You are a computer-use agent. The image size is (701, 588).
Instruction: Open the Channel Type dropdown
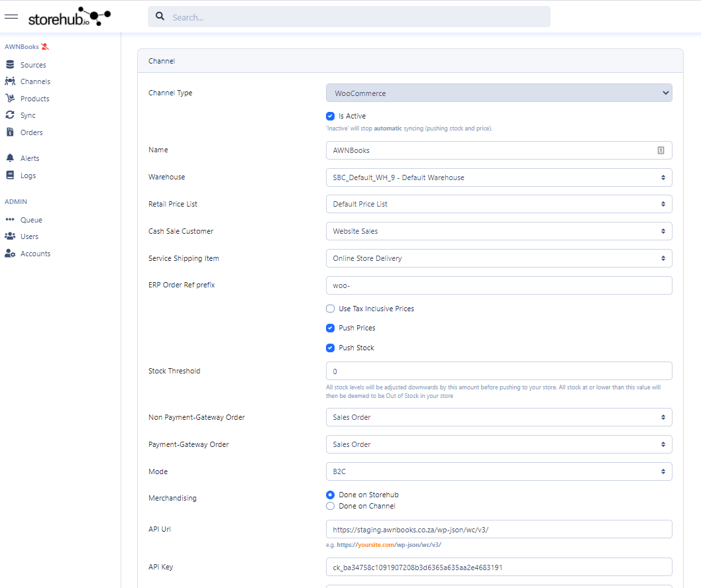[499, 93]
